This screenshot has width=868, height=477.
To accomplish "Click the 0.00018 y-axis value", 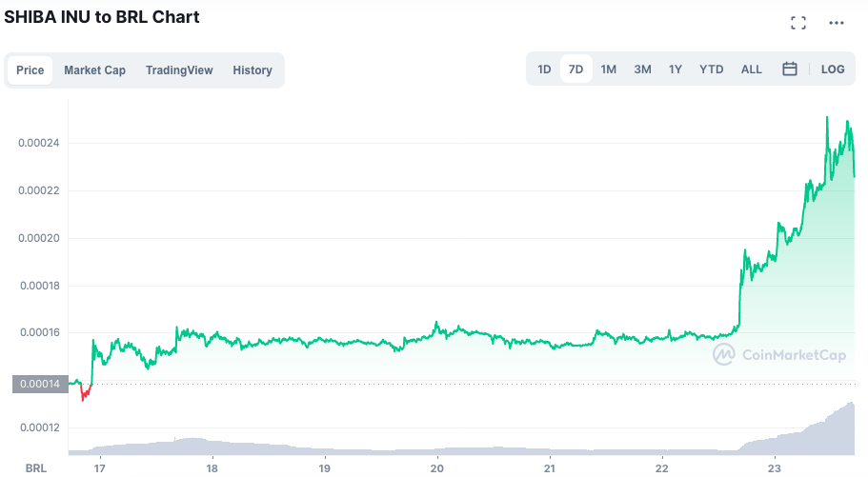I will coord(40,286).
